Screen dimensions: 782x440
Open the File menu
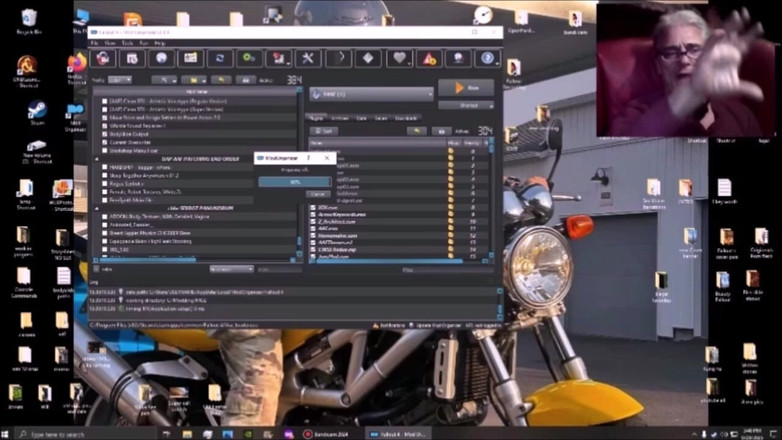(95, 43)
